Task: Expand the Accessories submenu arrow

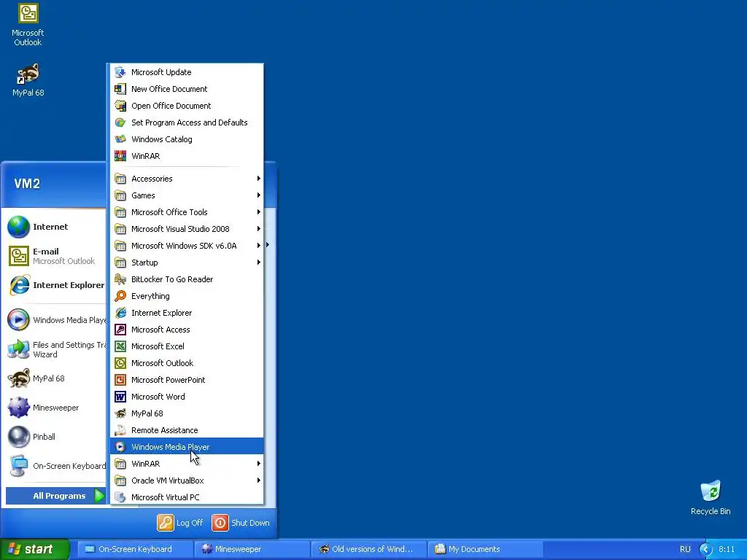Action: [x=259, y=179]
